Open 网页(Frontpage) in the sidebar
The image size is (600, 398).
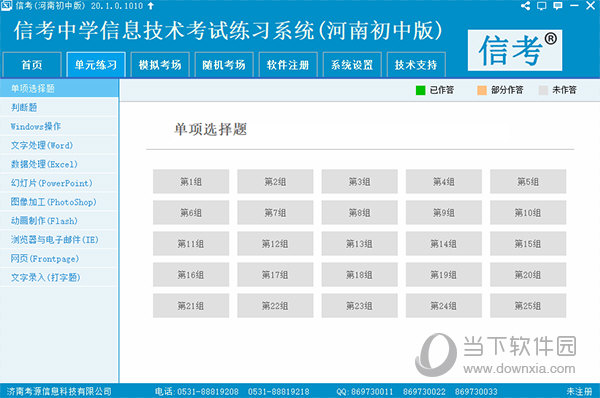[x=59, y=259]
